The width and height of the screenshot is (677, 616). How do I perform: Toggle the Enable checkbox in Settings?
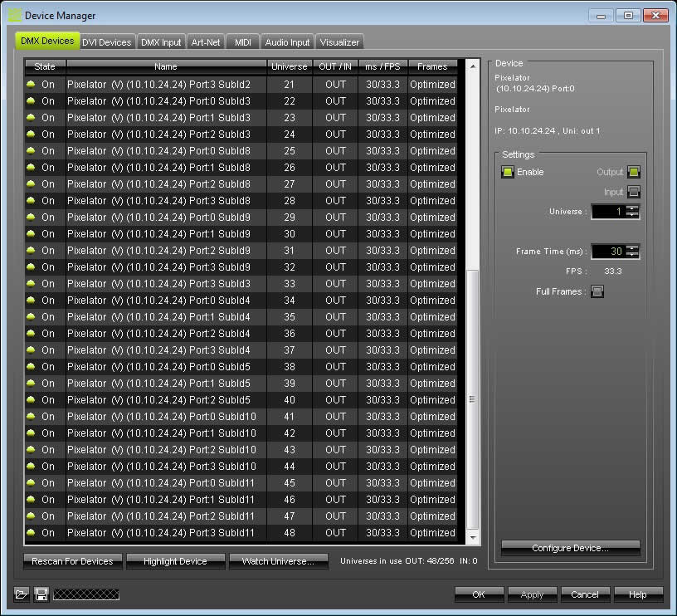tap(508, 172)
